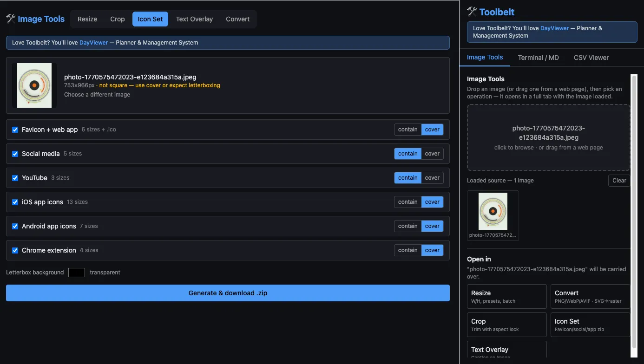Uncheck the Chrome extension checkbox
The width and height of the screenshot is (644, 364).
(x=15, y=250)
